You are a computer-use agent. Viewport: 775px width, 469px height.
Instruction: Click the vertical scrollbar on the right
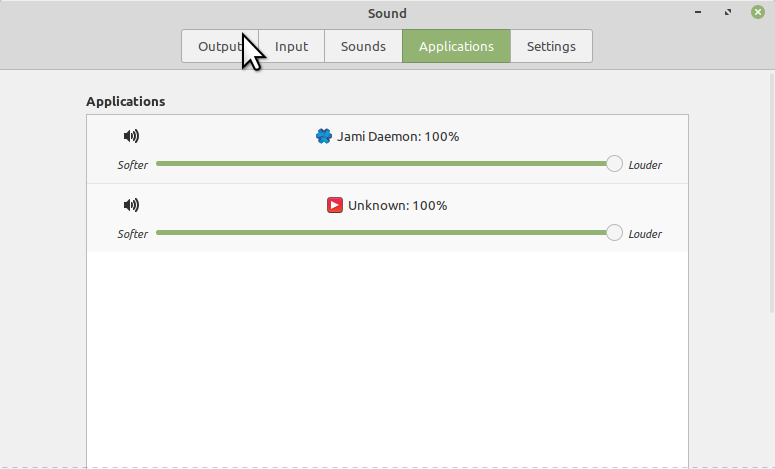point(772,193)
